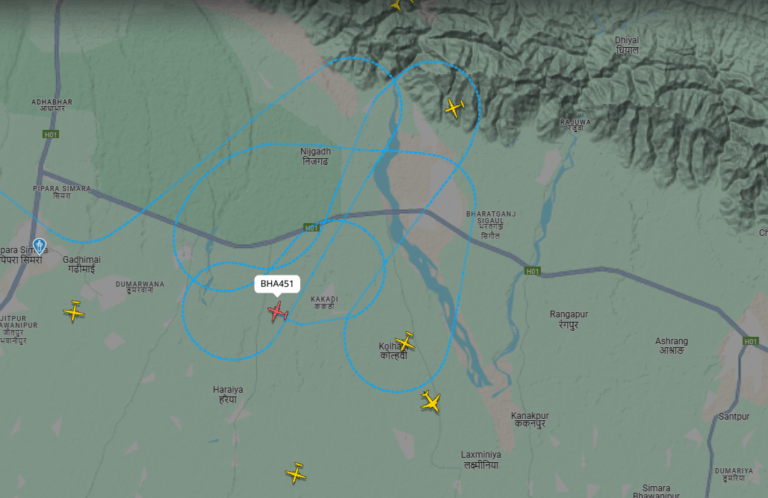The height and width of the screenshot is (498, 768).
Task: Click the Kanakpur place label
Action: click(x=530, y=420)
